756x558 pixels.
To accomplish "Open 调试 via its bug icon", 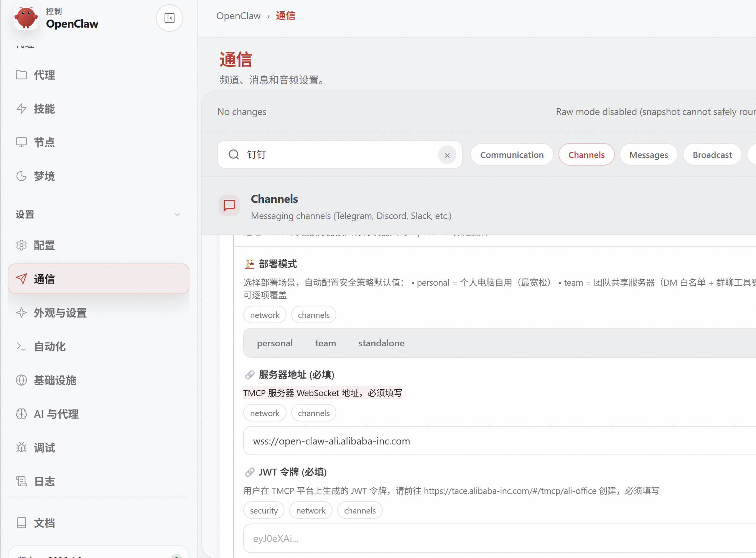I will [21, 448].
